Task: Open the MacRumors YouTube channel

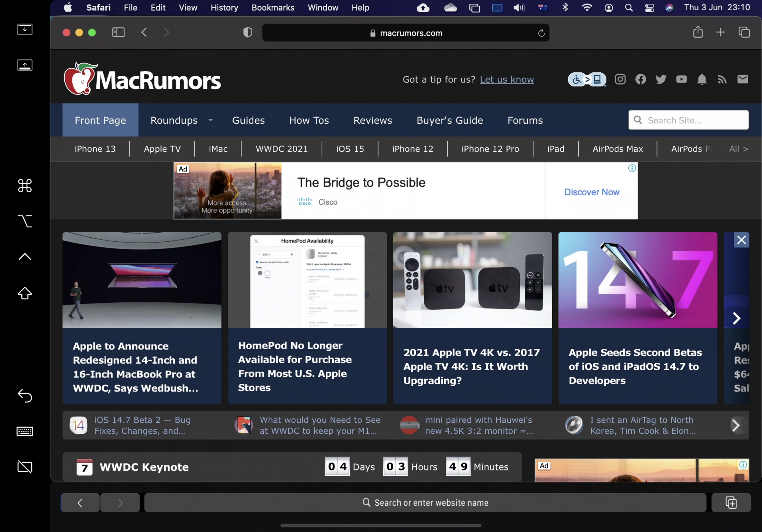Action: coord(681,79)
